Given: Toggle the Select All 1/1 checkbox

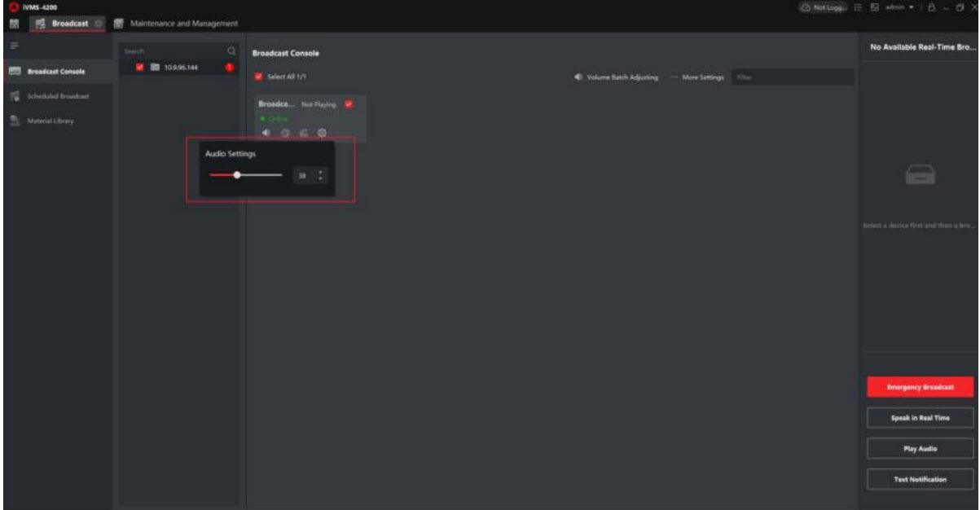Looking at the screenshot, I should [259, 77].
